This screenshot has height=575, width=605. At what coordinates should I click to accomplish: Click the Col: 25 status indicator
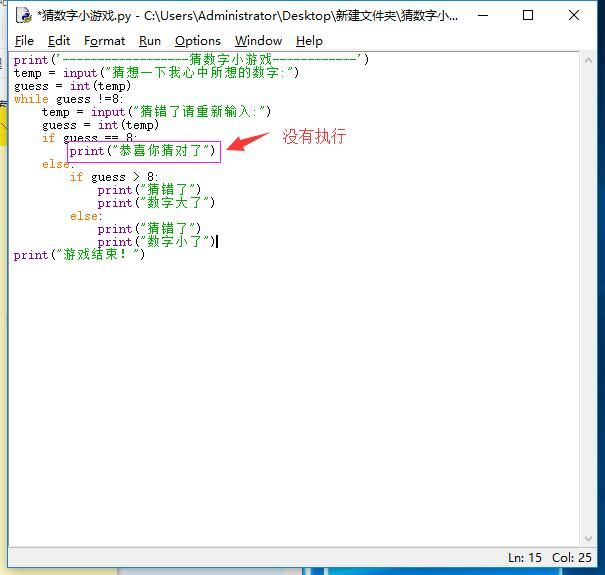point(571,557)
